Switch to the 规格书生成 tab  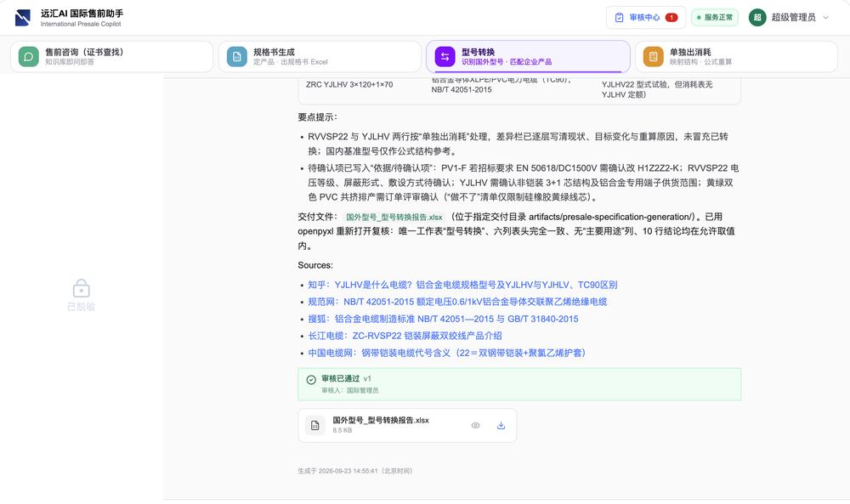(x=320, y=56)
